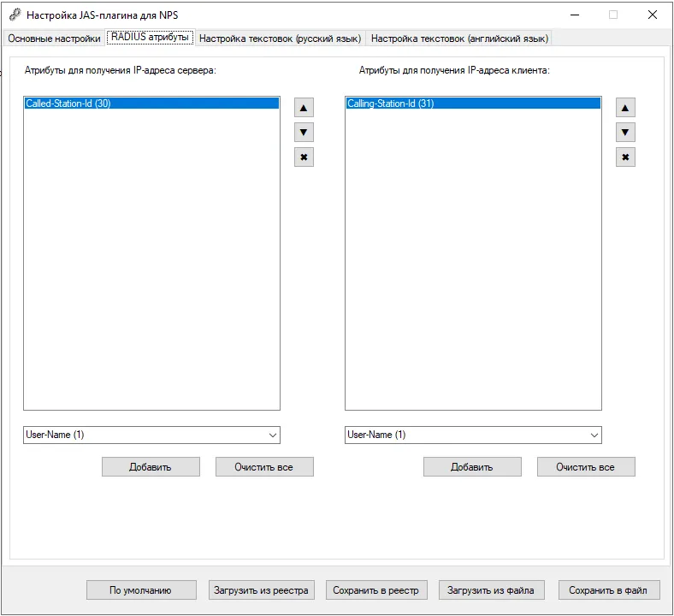
Task: Click Сохранить в реестр button
Action: coord(376,590)
